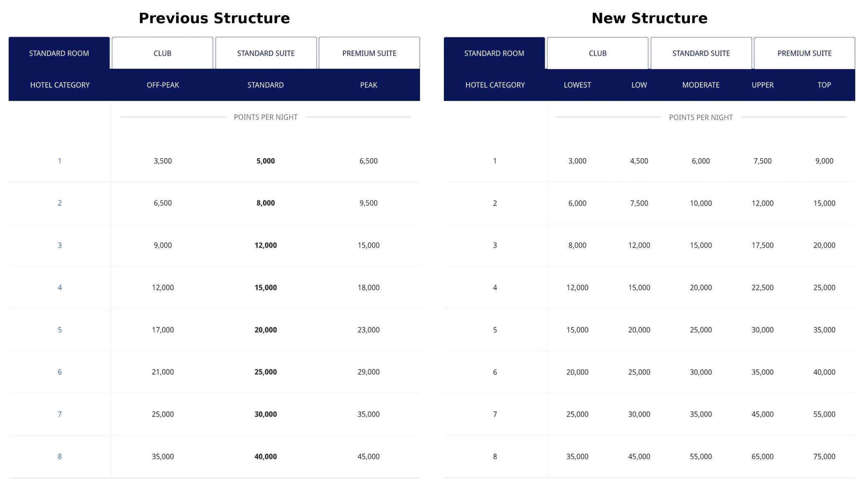The width and height of the screenshot is (868, 487).
Task: Click Standard Room tab in New Structure
Action: click(494, 53)
